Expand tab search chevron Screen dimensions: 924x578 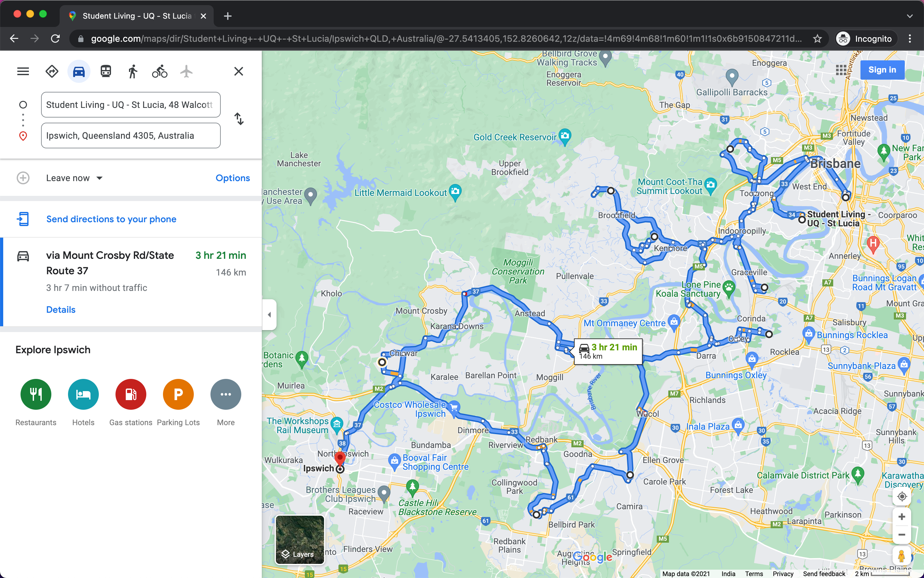910,16
